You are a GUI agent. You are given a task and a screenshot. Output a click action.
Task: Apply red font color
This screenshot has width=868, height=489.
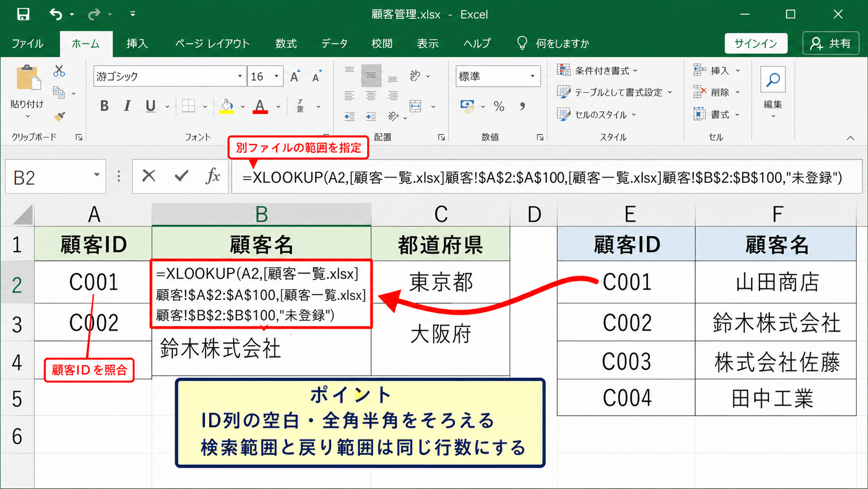pos(260,106)
